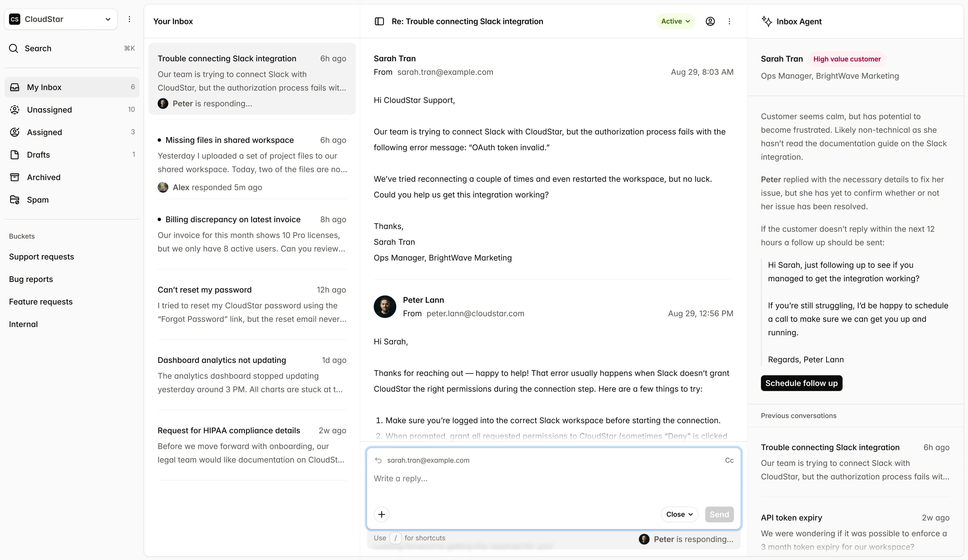Select the Feature requests bucket
Screen dimensions: 968x560
click(x=41, y=301)
